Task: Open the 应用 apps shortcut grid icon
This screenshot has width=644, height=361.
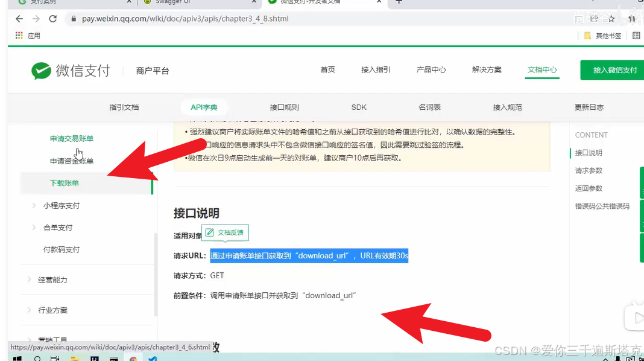Action: (x=19, y=36)
